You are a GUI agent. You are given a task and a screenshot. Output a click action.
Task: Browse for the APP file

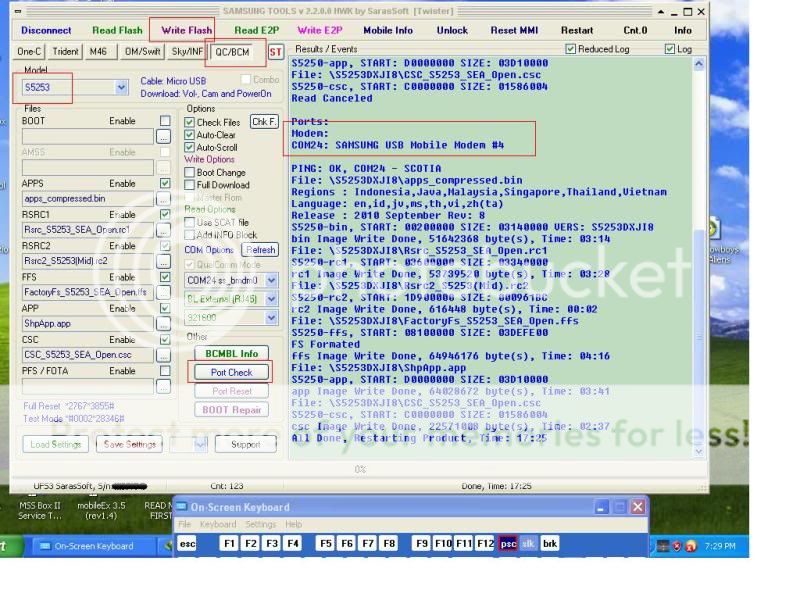163,324
